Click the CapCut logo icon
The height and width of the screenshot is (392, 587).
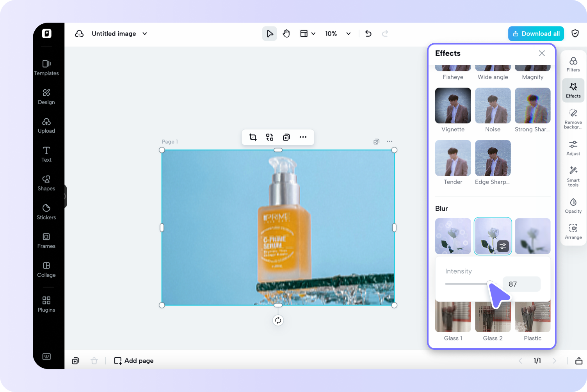tap(47, 34)
